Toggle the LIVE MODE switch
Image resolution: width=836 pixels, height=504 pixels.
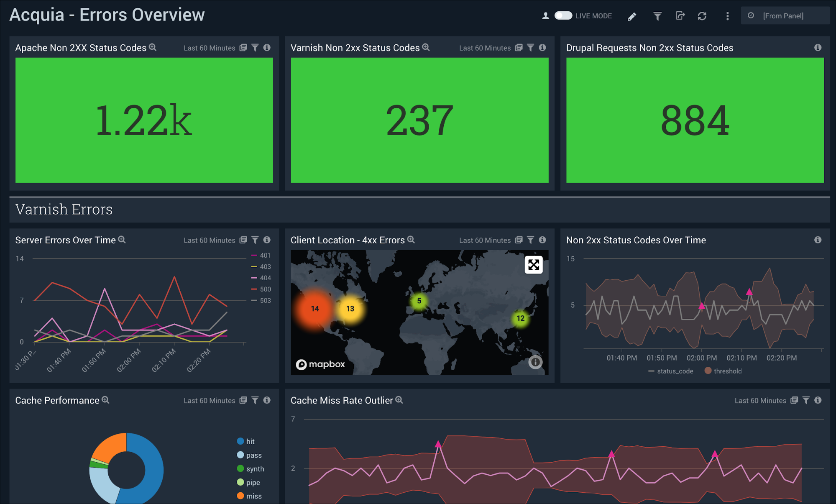(563, 15)
